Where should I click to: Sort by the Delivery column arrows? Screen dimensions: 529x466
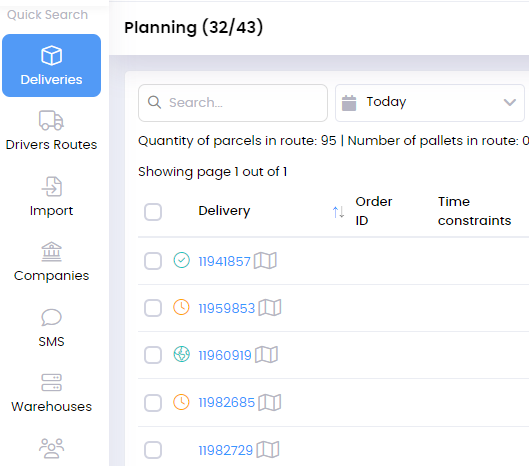click(x=338, y=212)
